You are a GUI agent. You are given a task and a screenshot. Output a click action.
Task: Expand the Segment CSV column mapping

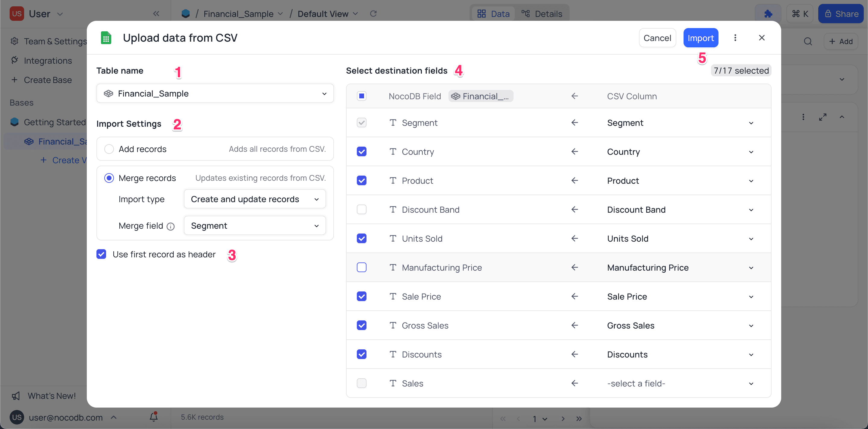click(751, 123)
